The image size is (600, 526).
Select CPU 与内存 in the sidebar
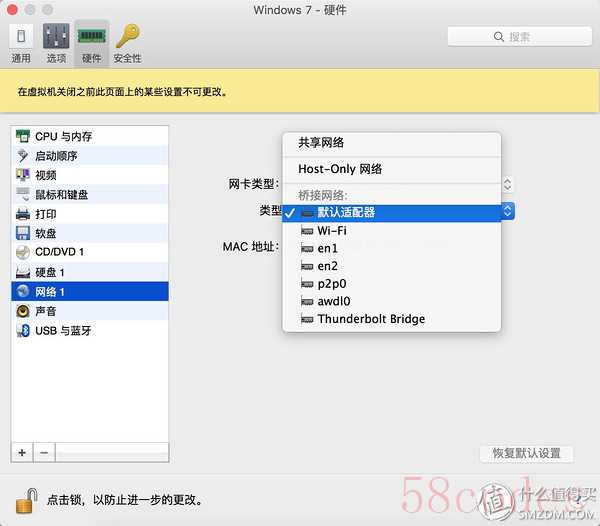click(x=63, y=136)
